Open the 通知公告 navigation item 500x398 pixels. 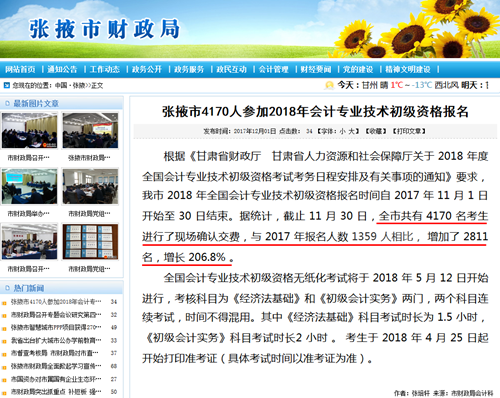62,69
